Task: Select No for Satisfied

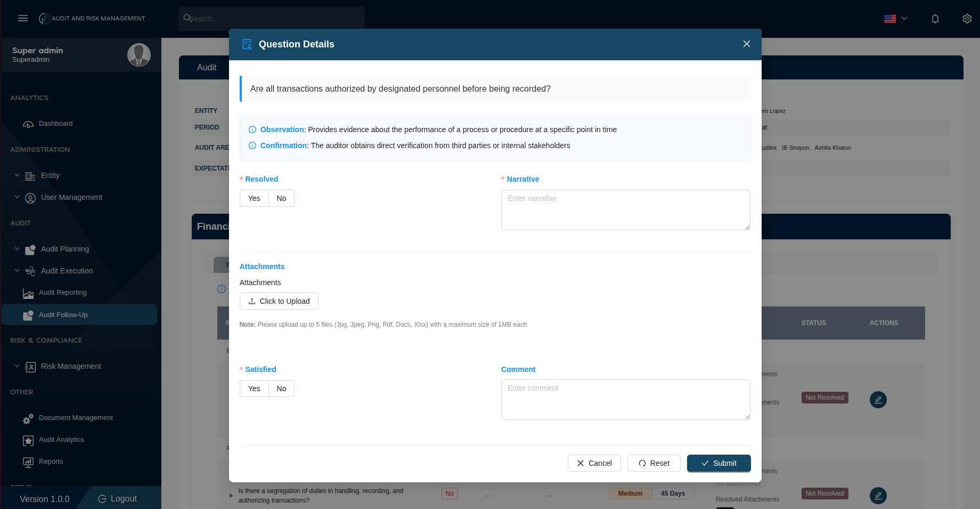Action: point(281,389)
